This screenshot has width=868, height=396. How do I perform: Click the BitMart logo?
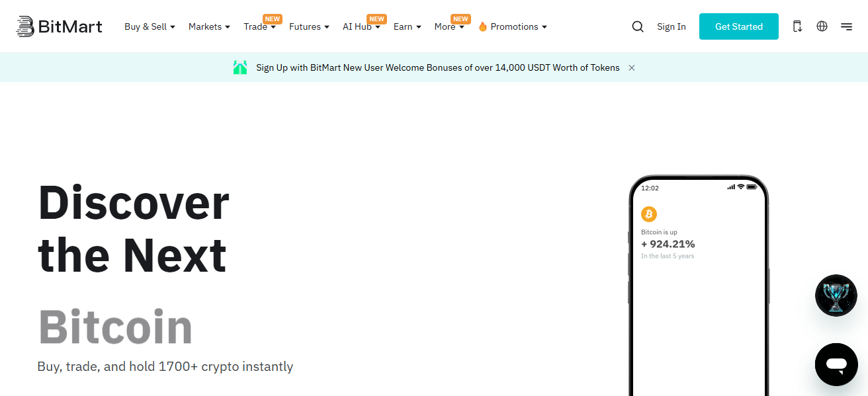pos(60,26)
